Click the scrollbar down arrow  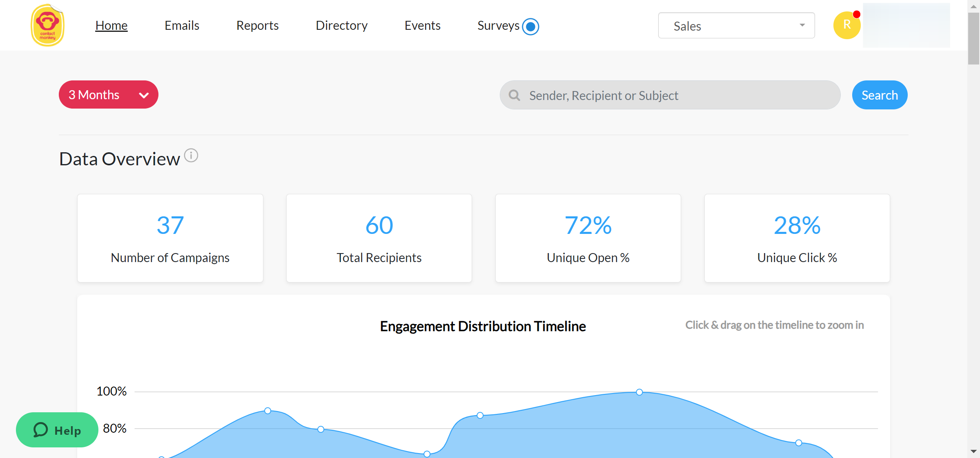coord(973,451)
